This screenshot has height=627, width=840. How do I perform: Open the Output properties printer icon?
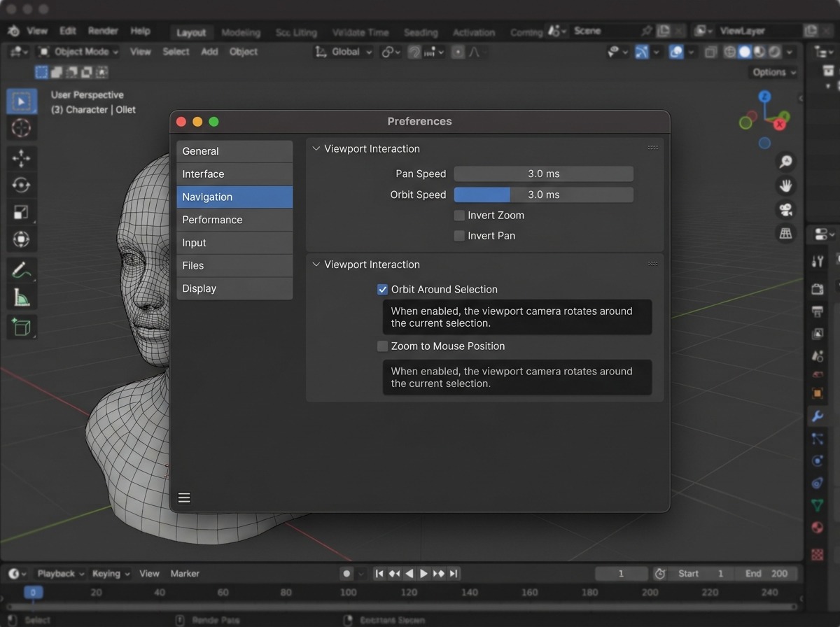point(818,311)
